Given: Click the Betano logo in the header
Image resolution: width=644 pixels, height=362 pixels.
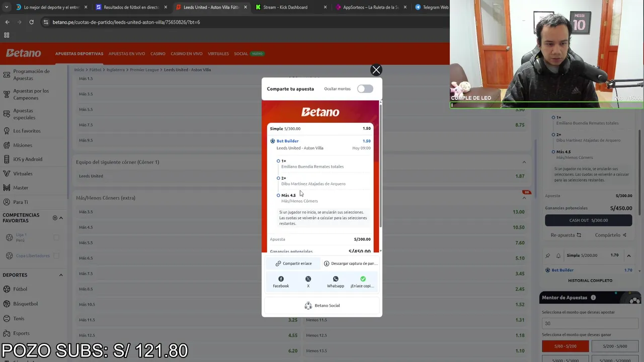Looking at the screenshot, I should pyautogui.click(x=23, y=53).
